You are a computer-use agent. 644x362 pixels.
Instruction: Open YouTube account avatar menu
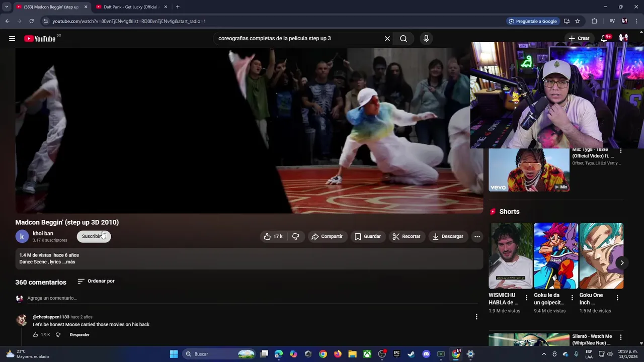(623, 38)
